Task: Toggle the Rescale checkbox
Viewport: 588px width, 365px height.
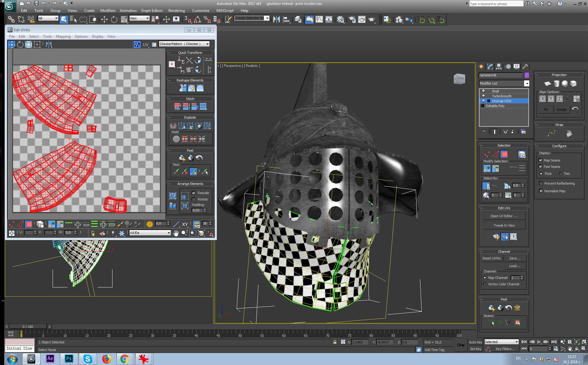Action: pyautogui.click(x=194, y=193)
